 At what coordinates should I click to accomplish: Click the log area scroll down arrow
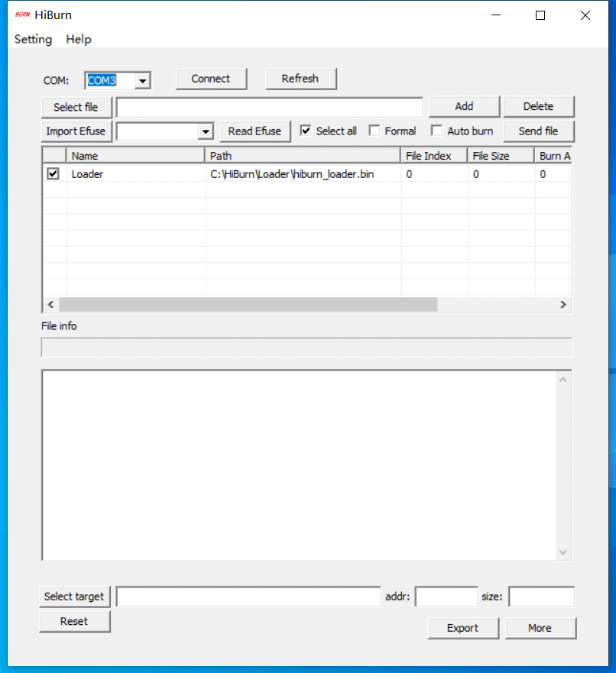click(563, 552)
